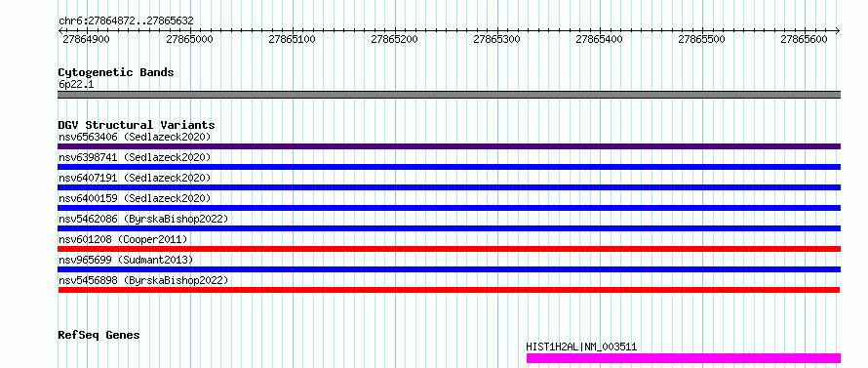Viewport: 868px width, 368px height.
Task: Open variant label nsv6398741 (Sedlazeck2020)
Action: 135,157
